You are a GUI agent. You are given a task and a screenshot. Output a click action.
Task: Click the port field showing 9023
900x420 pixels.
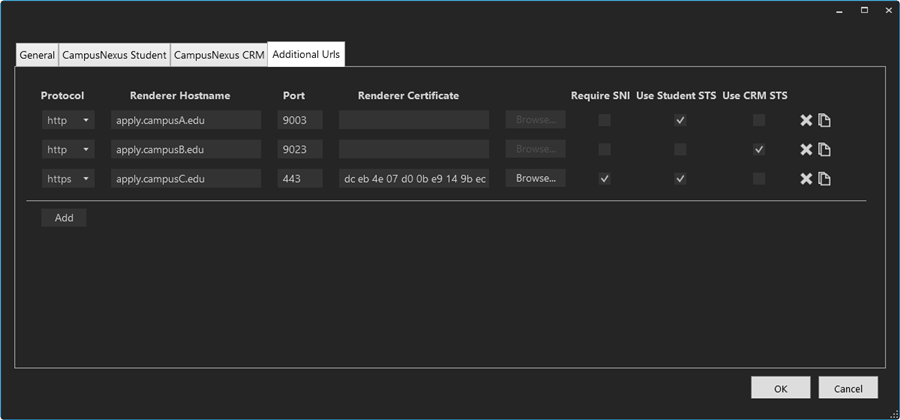coord(300,149)
